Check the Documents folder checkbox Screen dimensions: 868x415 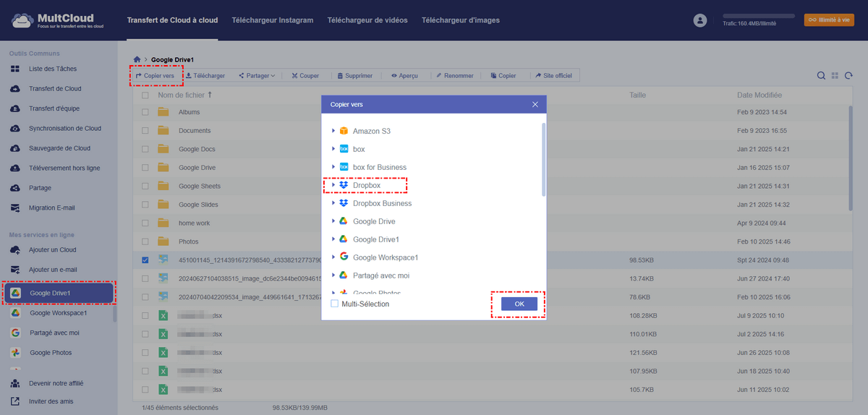point(145,131)
